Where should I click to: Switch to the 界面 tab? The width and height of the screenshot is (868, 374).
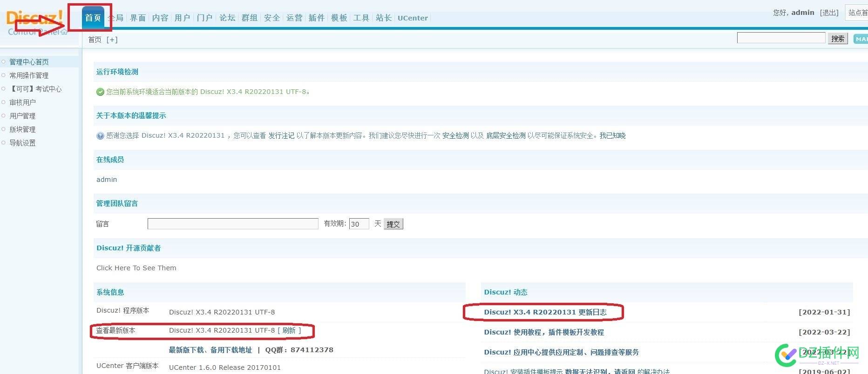pos(138,18)
